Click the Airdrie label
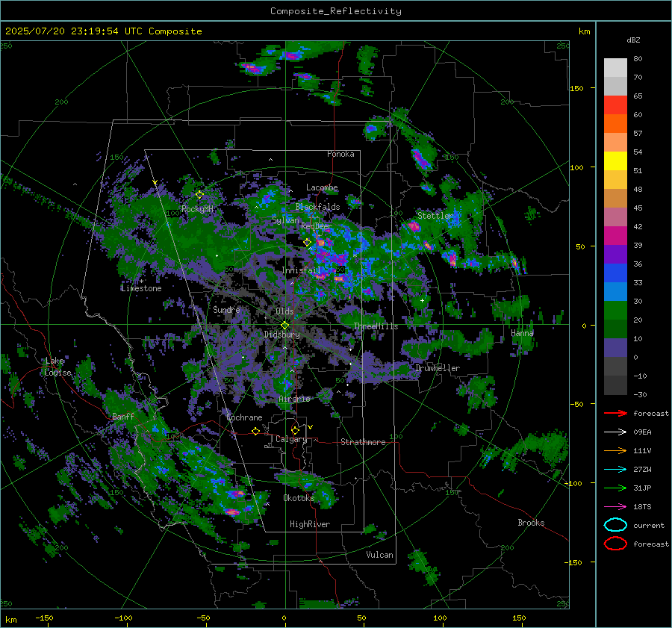Image resolution: width=672 pixels, height=628 pixels. coord(294,399)
